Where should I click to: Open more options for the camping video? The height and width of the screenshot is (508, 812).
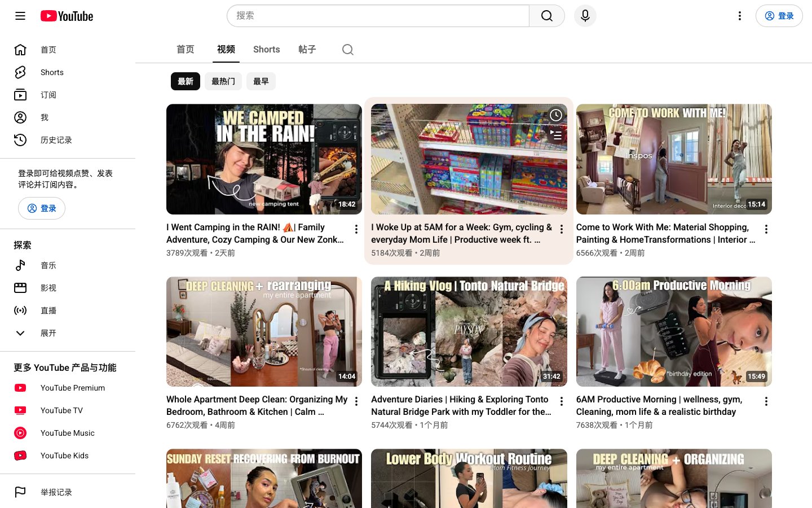(x=356, y=229)
